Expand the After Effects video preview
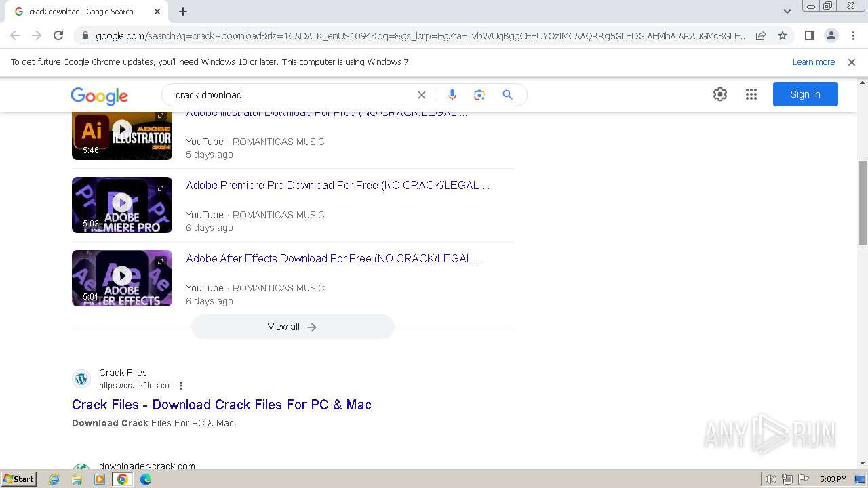This screenshot has height=488, width=868. coord(161,262)
